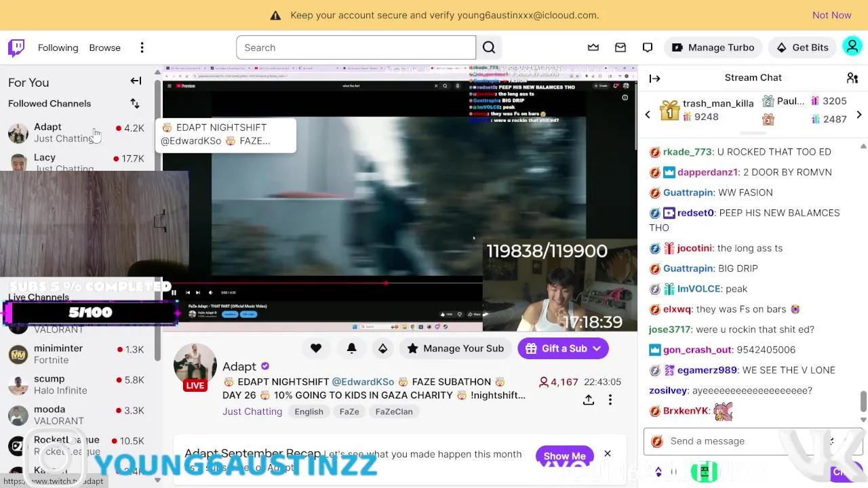This screenshot has height=488, width=868.
Task: Collapse the For You sidebar
Action: [136, 81]
